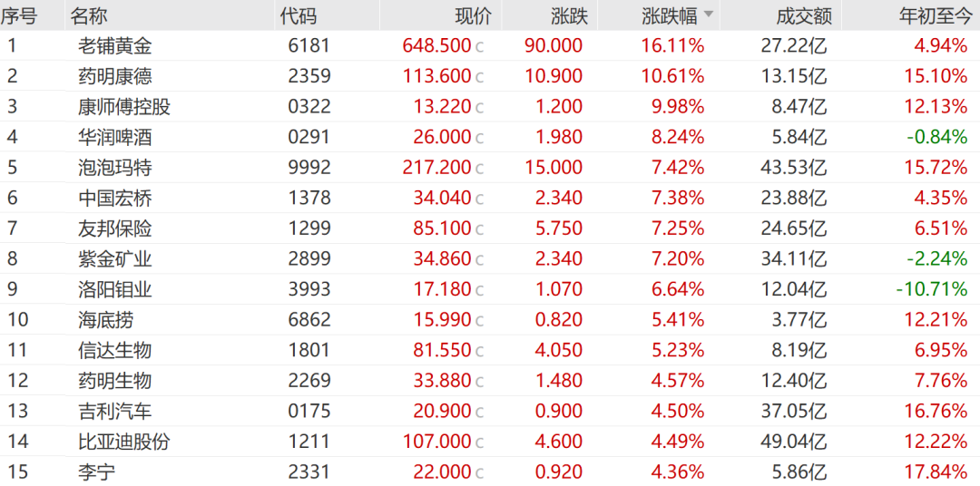The width and height of the screenshot is (980, 486).
Task: Click the 代码 column header
Action: coord(299,15)
